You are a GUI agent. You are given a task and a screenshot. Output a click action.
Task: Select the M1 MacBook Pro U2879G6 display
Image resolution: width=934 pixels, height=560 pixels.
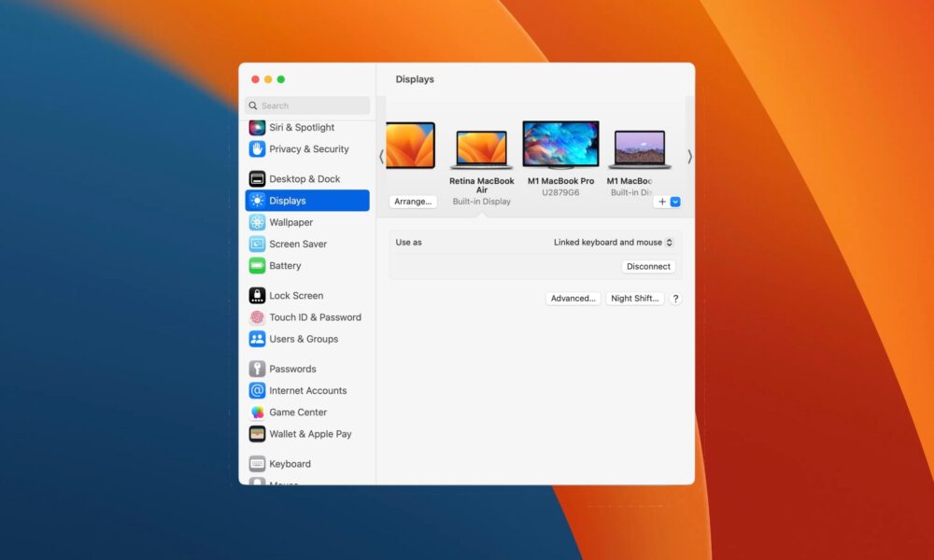560,145
